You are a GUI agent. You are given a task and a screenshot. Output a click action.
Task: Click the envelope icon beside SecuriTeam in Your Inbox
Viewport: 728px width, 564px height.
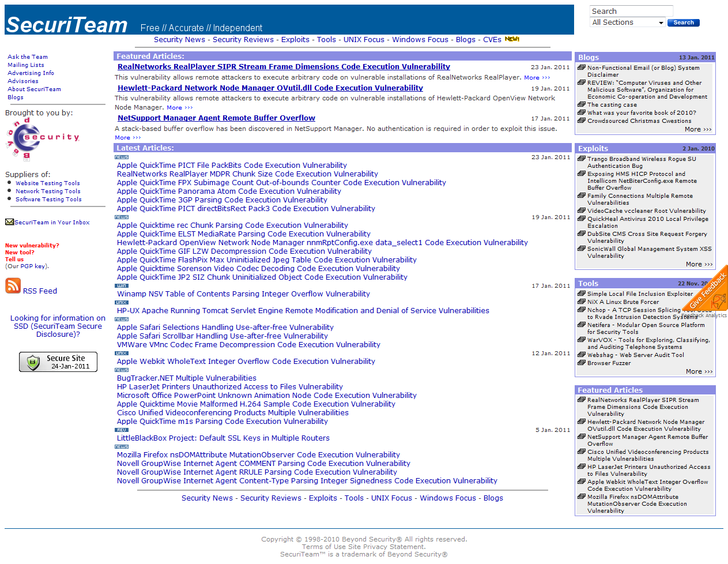click(x=9, y=221)
